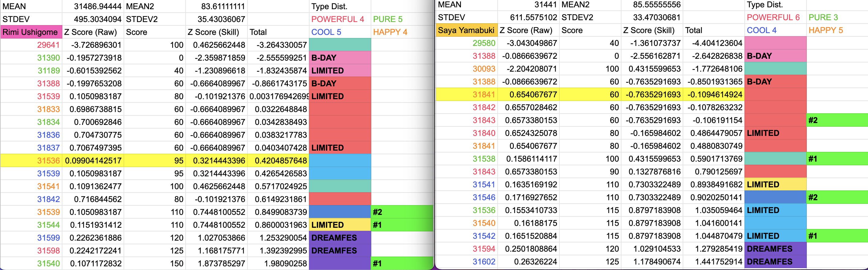This screenshot has width=868, height=270.
Task: Select the mean value 31486.94444
Action: point(93,6)
